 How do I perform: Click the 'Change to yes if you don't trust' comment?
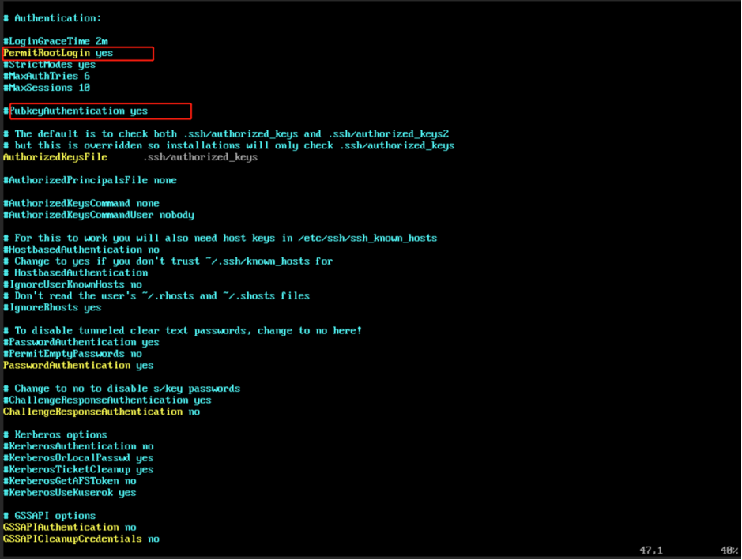168,261
